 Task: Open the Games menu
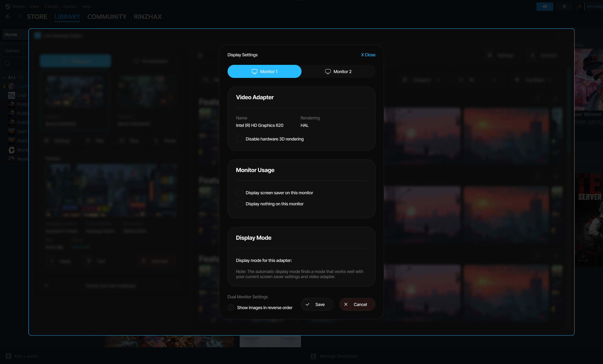coord(70,6)
